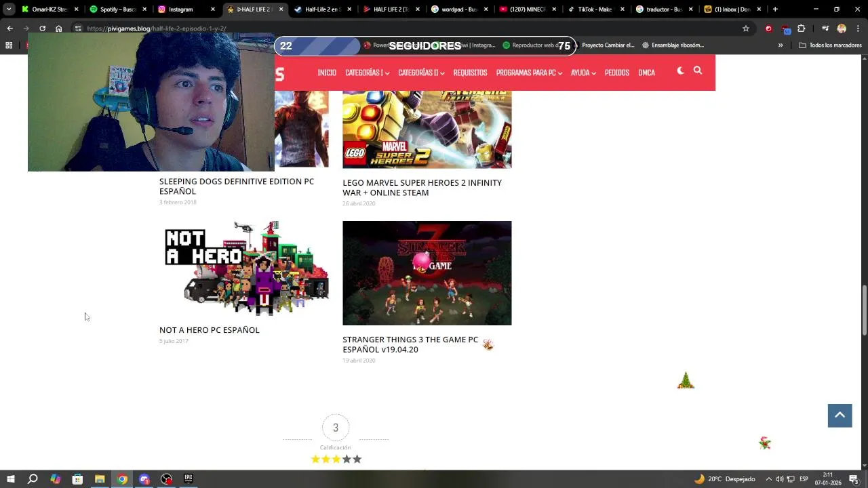Open bookmarks apps grid icon
This screenshot has height=488, width=868.
click(9, 45)
